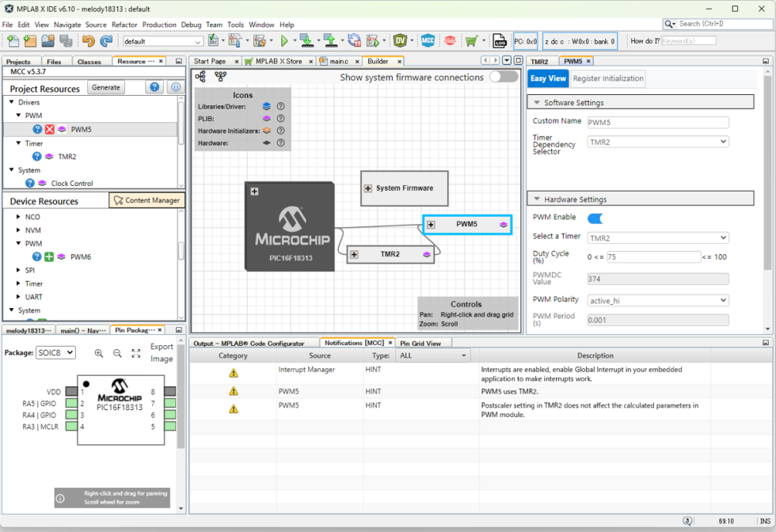Image resolution: width=776 pixels, height=532 pixels.
Task: Open help for TMR2 in Project Resources
Action: pyautogui.click(x=37, y=157)
